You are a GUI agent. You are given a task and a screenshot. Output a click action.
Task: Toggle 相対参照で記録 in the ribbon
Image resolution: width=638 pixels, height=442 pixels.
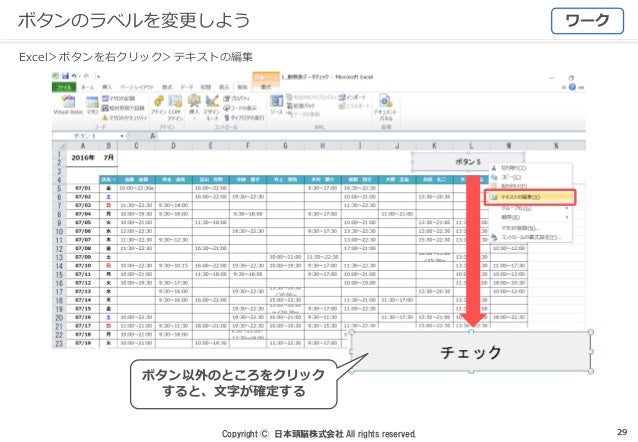(x=123, y=108)
